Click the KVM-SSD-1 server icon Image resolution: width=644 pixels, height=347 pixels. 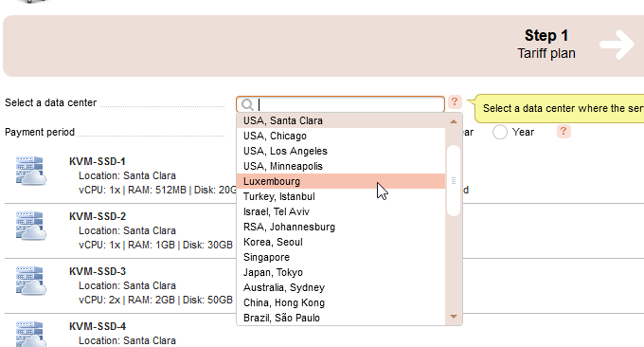pyautogui.click(x=31, y=171)
